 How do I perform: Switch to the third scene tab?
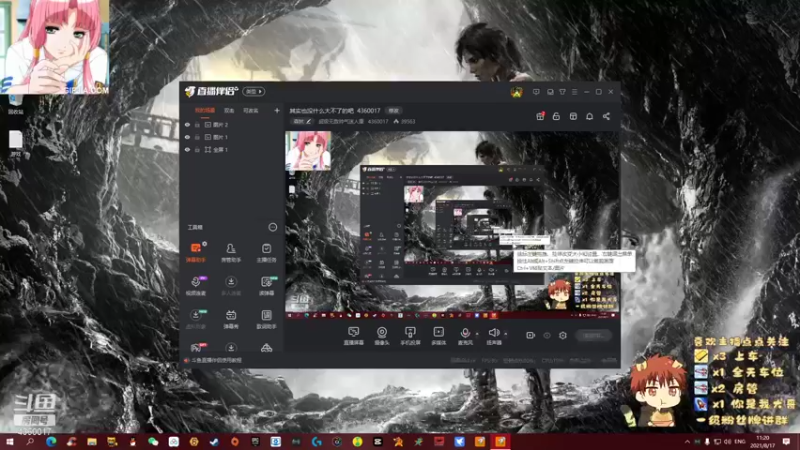pos(251,110)
